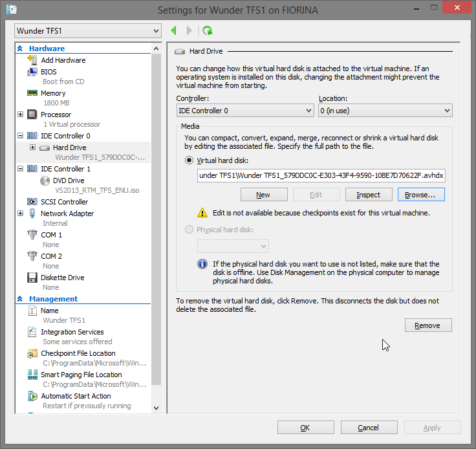Open the Controller dropdown
Screen dimensions: 476x449
[x=245, y=111]
